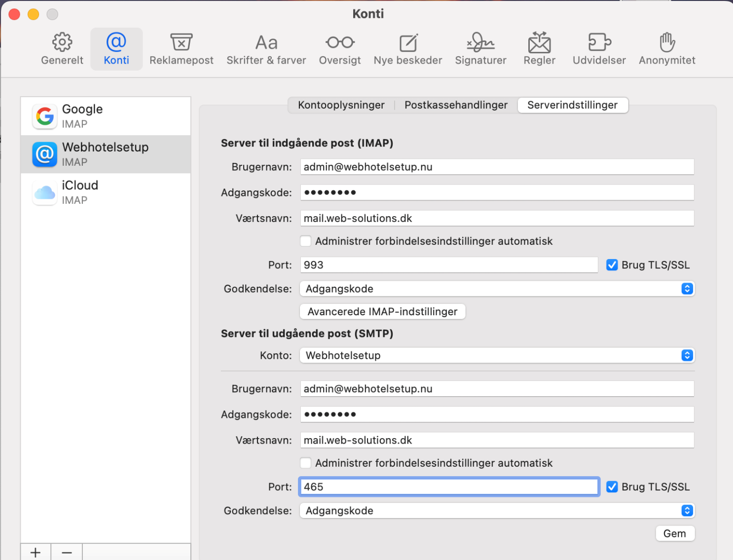The image size is (733, 560).
Task: Add a new account with plus button
Action: [36, 552]
